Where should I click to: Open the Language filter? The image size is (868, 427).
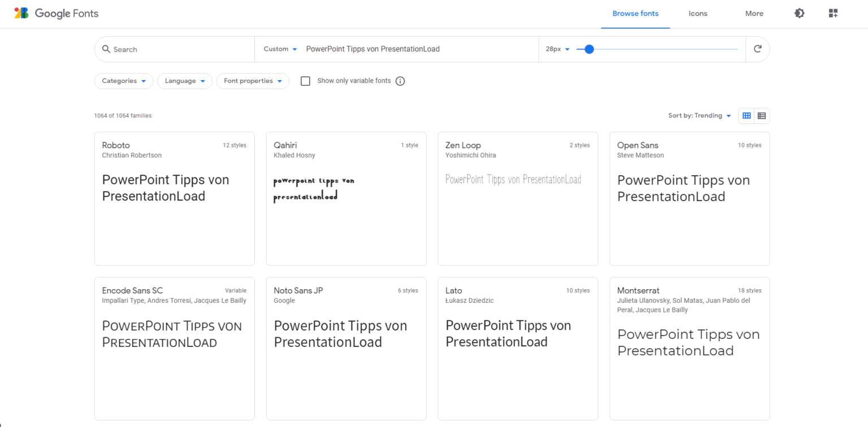[184, 81]
